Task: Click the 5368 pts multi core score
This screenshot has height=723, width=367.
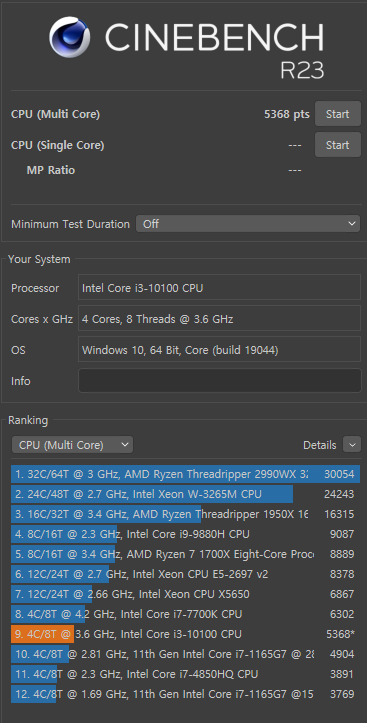Action: (x=287, y=114)
